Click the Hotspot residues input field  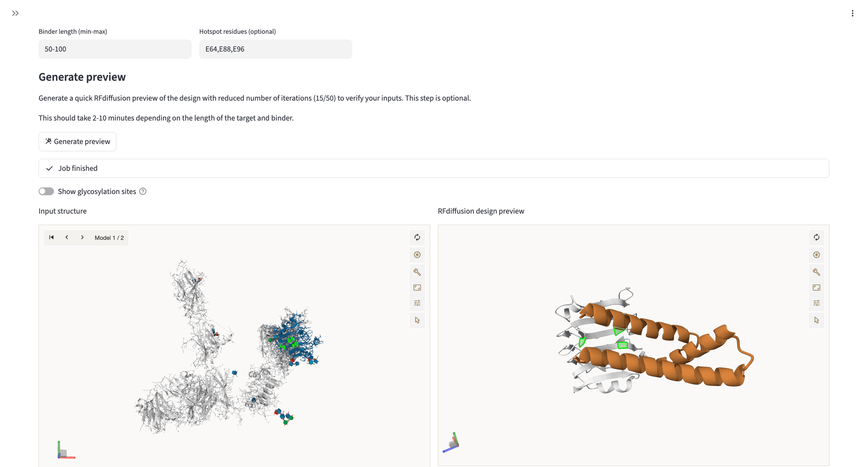tap(275, 49)
